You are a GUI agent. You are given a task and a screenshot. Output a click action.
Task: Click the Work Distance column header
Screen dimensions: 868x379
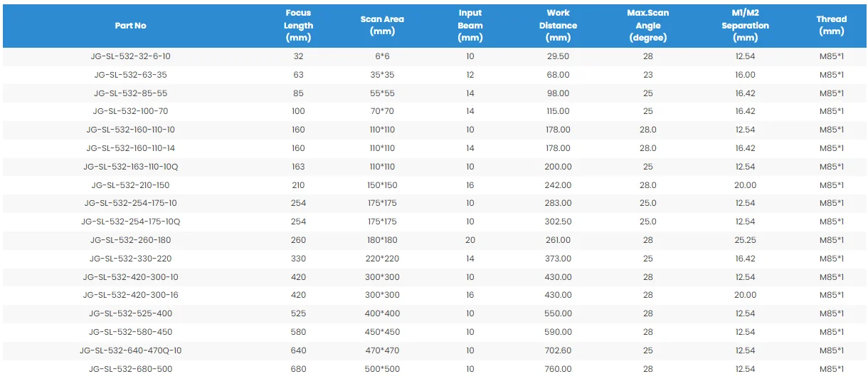[558, 25]
